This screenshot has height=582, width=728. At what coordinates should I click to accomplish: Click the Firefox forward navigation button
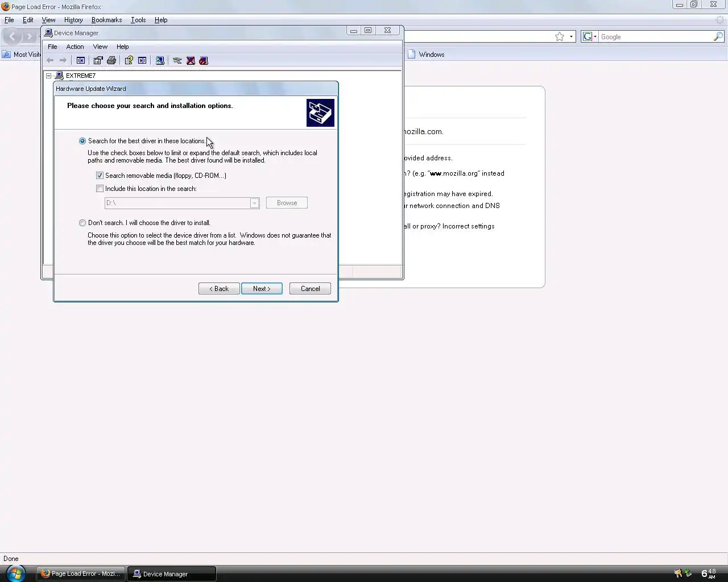29,36
